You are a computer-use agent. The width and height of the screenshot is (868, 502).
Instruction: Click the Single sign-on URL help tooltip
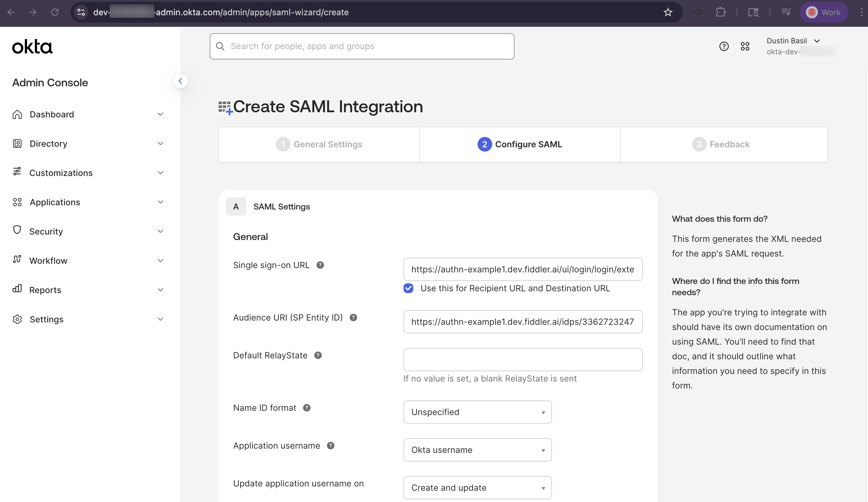(x=320, y=265)
